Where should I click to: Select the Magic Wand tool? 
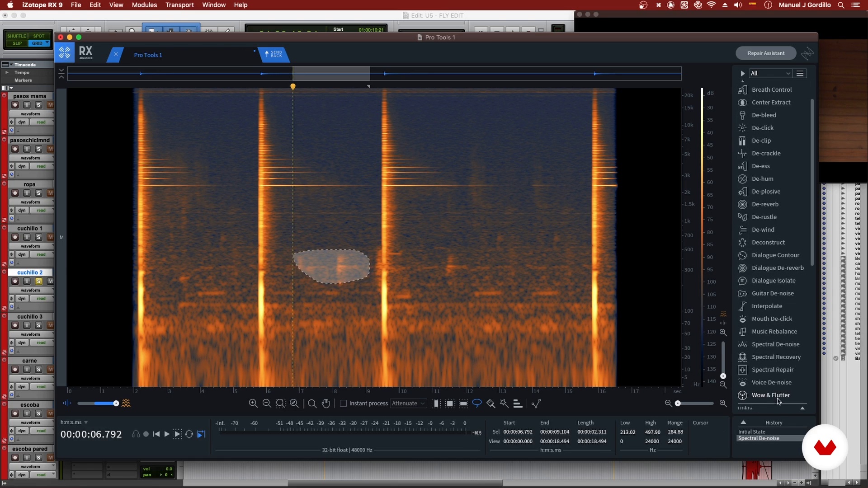[x=505, y=403]
